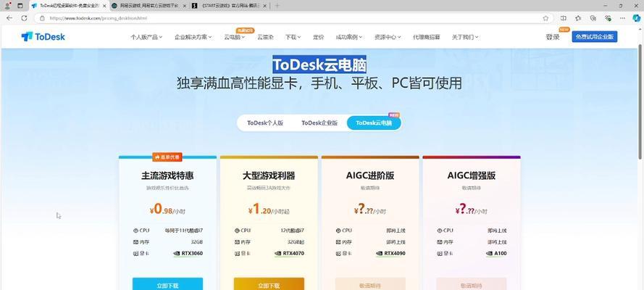Viewport: 644px width, 290px height.
Task: Click the 等同于11代酷睿i7 CPU value
Action: pyautogui.click(x=183, y=231)
